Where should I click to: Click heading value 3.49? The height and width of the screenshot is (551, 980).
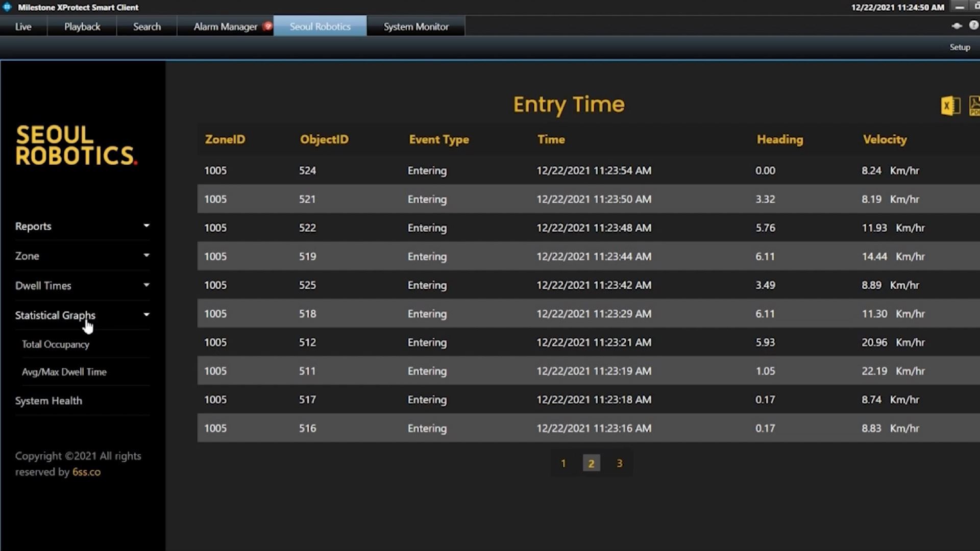pos(765,285)
